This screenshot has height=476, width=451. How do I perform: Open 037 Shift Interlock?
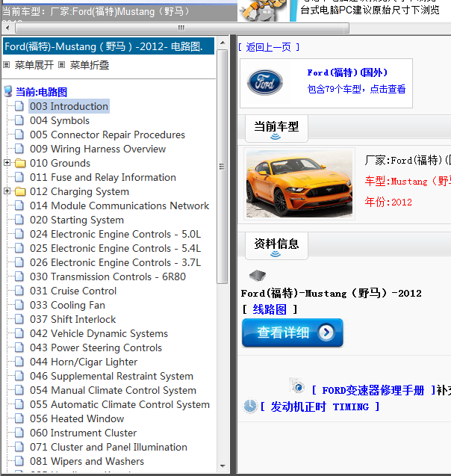point(72,319)
